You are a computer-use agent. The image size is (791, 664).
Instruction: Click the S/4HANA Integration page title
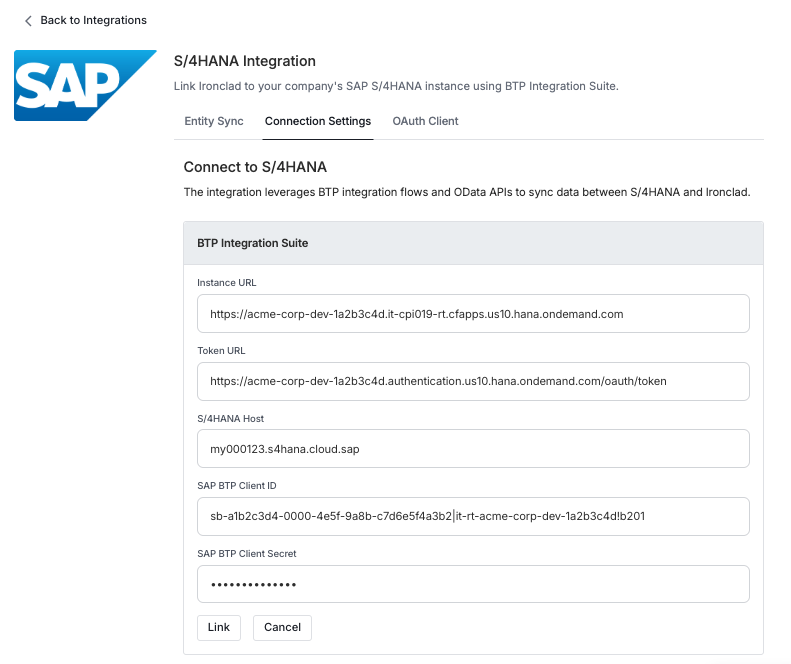(x=245, y=61)
